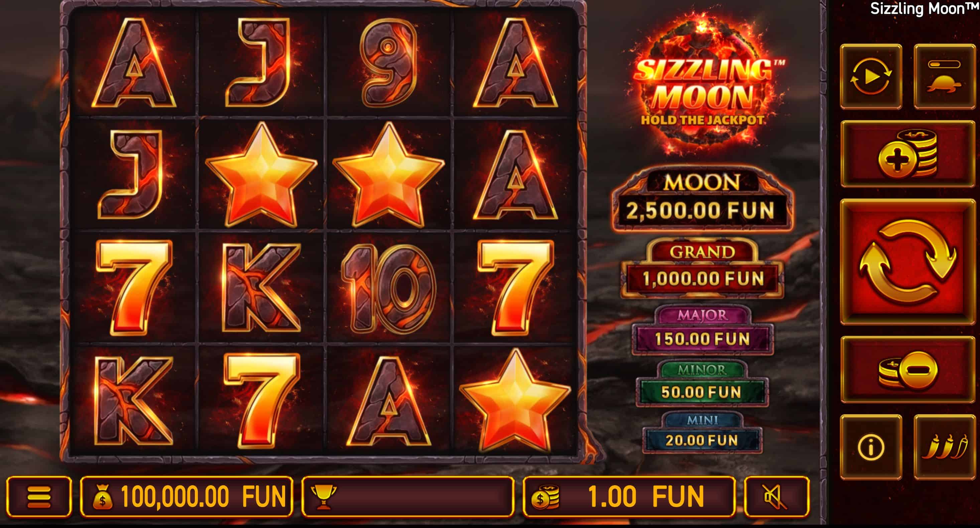Open the hamburger menu

pos(39,497)
